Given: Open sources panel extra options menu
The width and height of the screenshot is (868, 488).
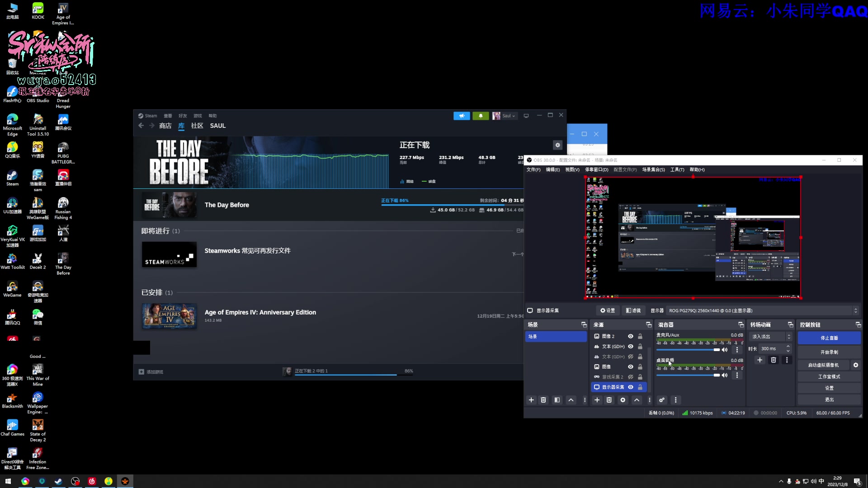Looking at the screenshot, I should (x=649, y=400).
